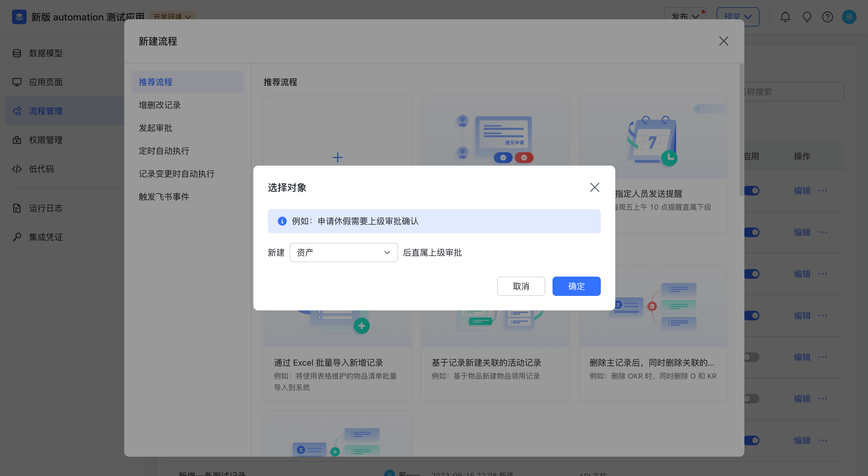Toggle the fourth row enable switch
The image size is (868, 476).
click(x=752, y=316)
